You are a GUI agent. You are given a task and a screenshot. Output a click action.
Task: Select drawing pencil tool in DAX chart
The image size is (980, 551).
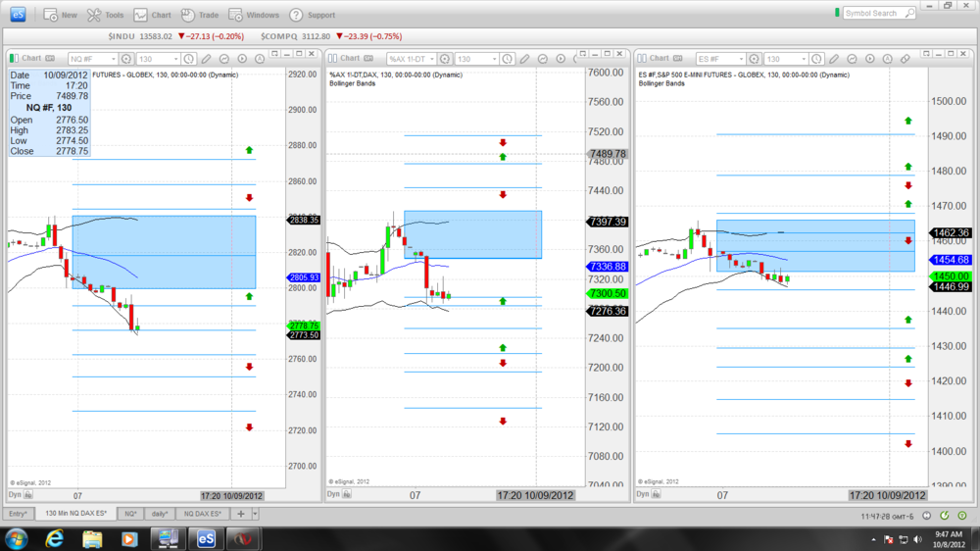pyautogui.click(x=525, y=59)
